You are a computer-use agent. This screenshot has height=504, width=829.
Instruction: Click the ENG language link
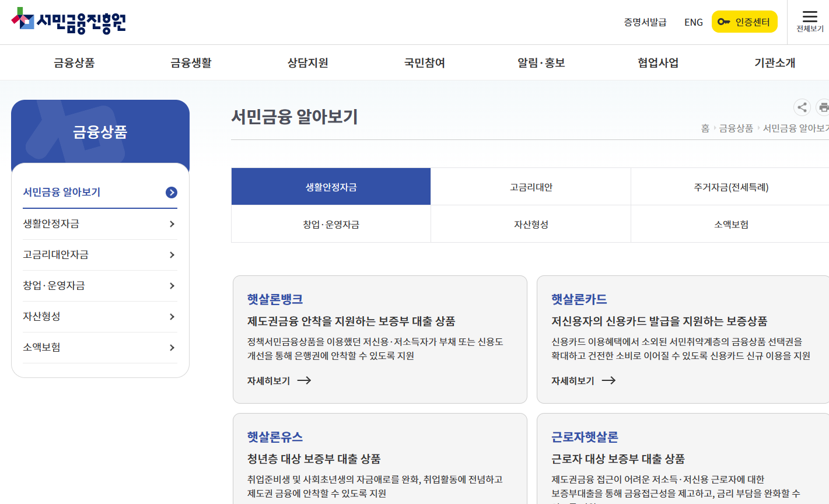tap(693, 22)
